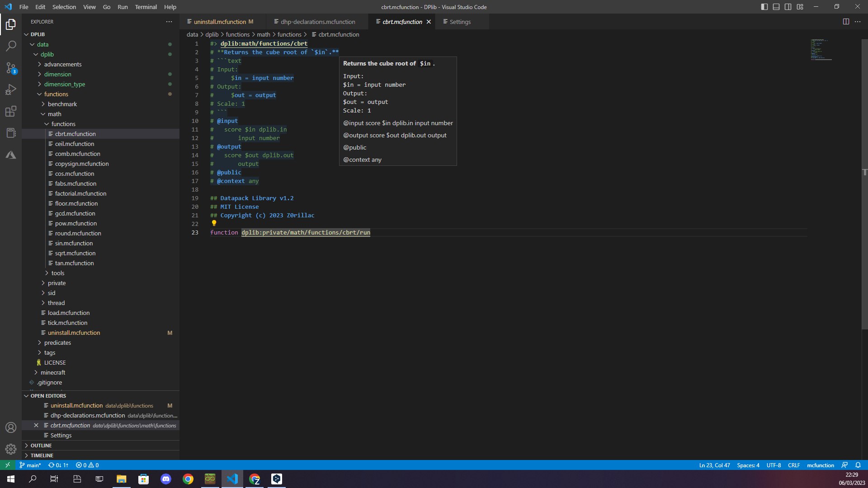
Task: Open Windows Start menu
Action: (11, 479)
